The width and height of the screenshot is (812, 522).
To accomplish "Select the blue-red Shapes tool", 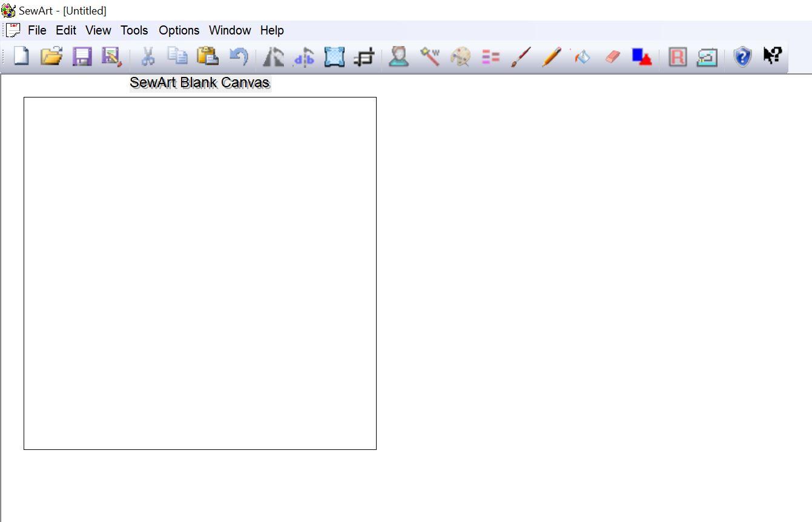I will [642, 57].
